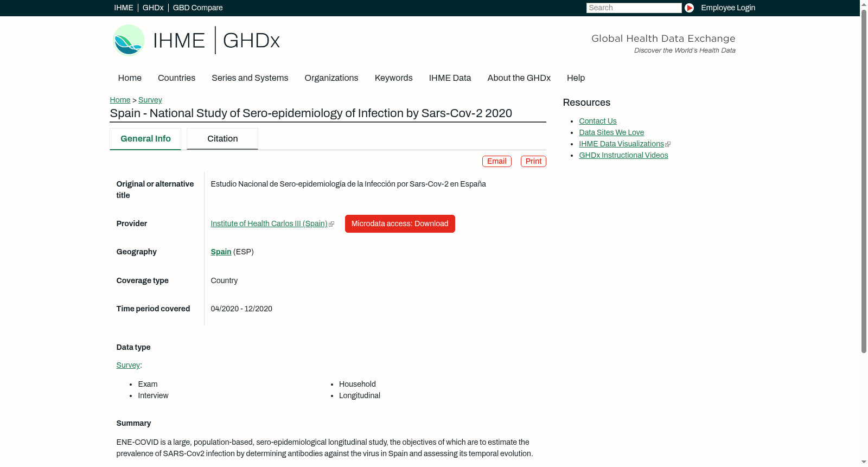
Task: Click the IHME leaf logo
Action: point(129,40)
